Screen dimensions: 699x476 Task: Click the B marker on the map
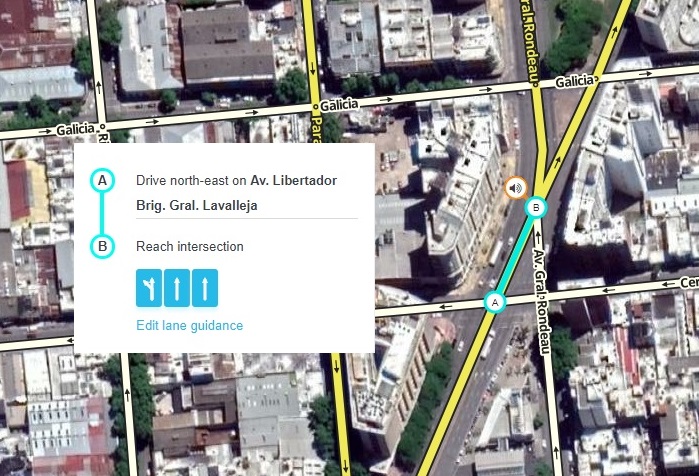[x=536, y=208]
